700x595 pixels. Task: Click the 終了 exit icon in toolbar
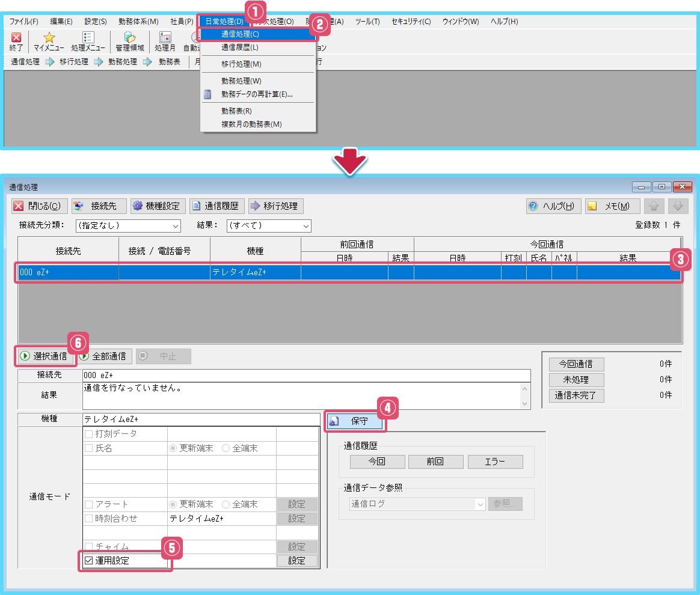[x=16, y=41]
